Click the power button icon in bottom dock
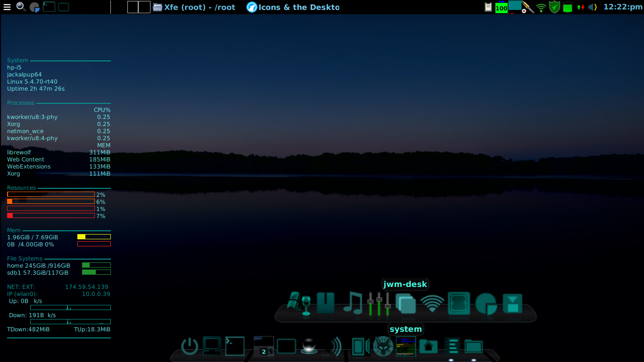The width and height of the screenshot is (644, 362). (190, 346)
